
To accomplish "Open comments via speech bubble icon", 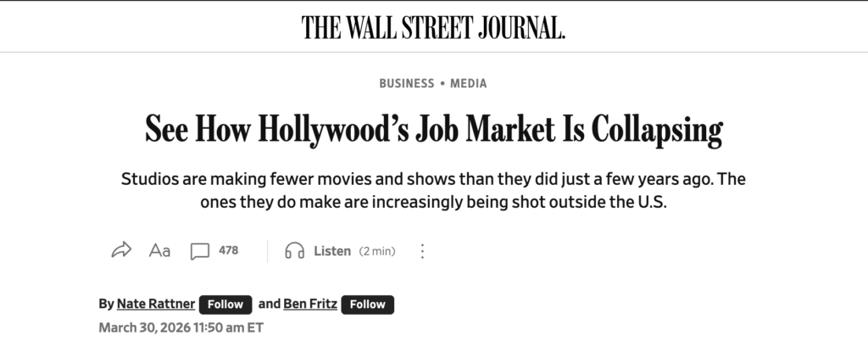I will pos(199,251).
